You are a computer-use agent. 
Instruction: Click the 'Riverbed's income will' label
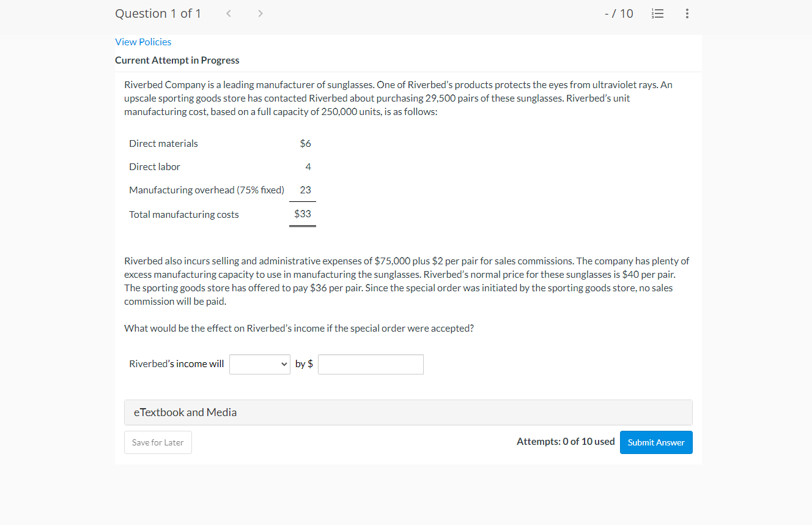tap(177, 363)
